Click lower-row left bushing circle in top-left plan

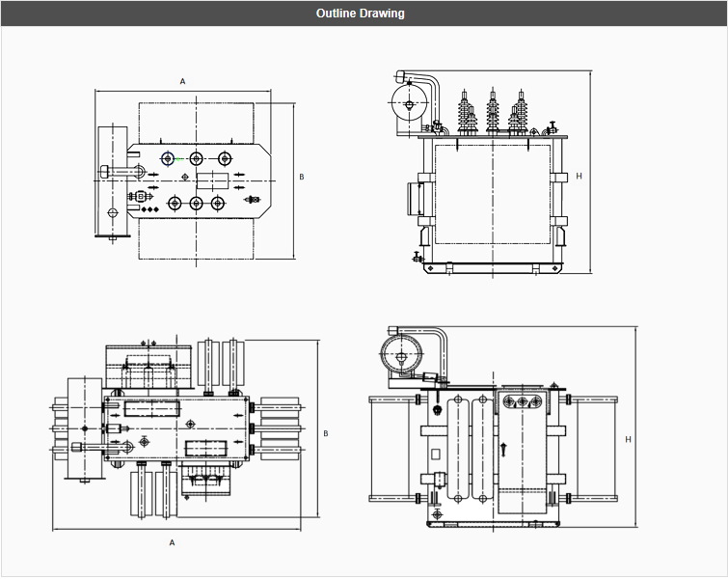175,203
